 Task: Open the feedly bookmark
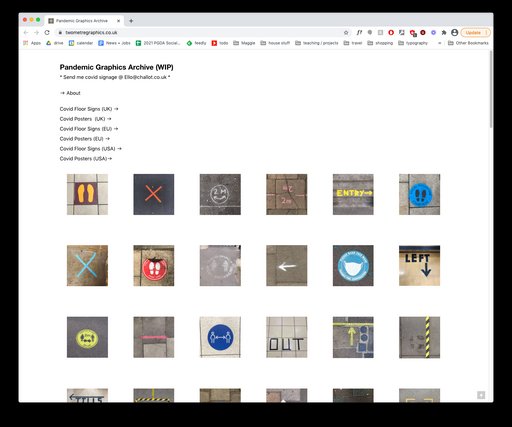coord(196,43)
